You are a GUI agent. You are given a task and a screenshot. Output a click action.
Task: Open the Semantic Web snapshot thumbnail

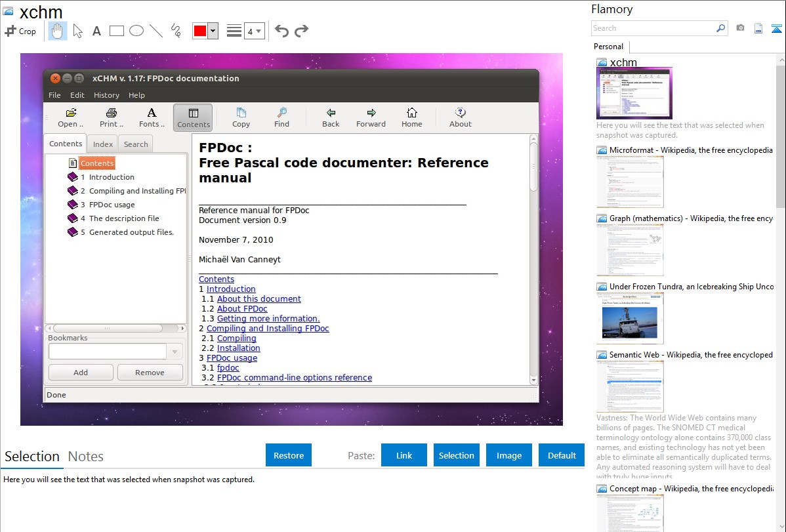tap(630, 386)
